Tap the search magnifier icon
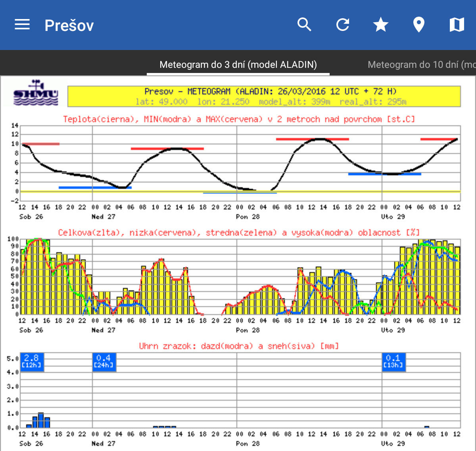This screenshot has height=451, width=476. pos(304,25)
